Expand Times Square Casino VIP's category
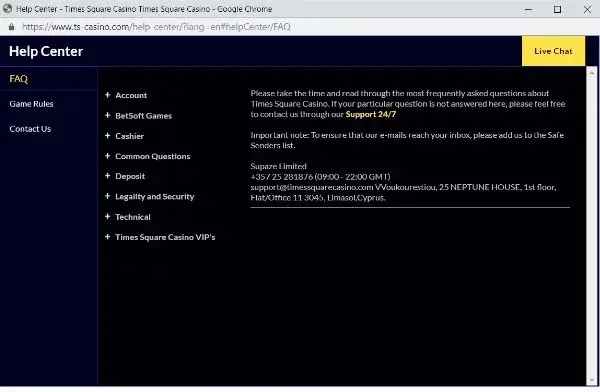The height and width of the screenshot is (392, 600). click(x=165, y=237)
